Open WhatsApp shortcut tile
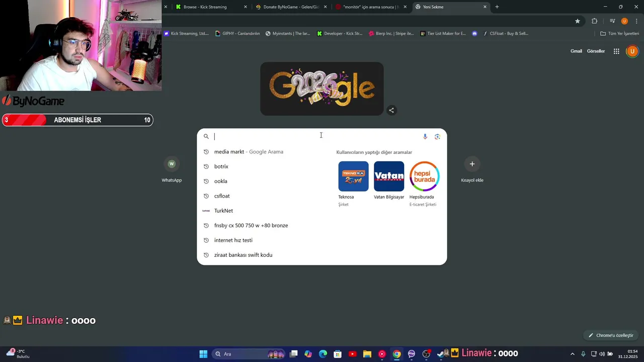 172,170
